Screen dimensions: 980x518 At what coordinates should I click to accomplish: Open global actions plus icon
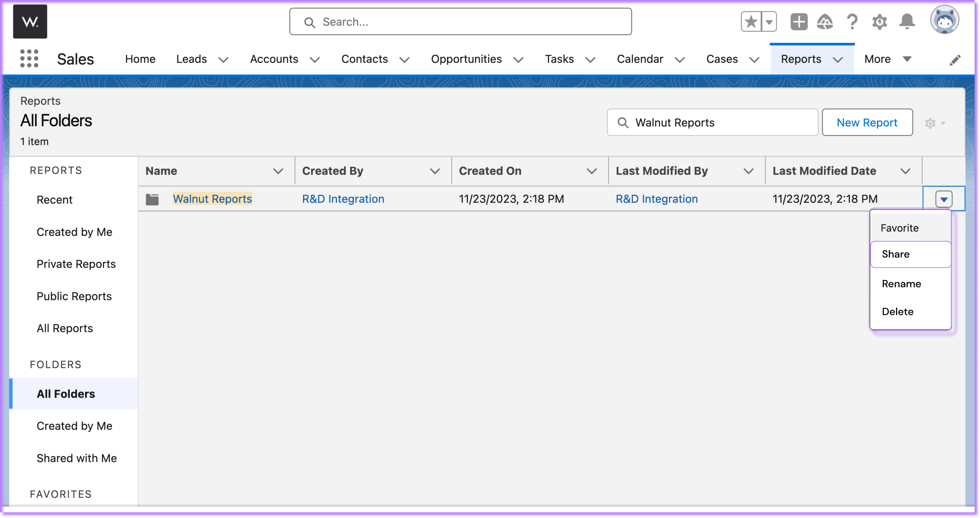[799, 22]
